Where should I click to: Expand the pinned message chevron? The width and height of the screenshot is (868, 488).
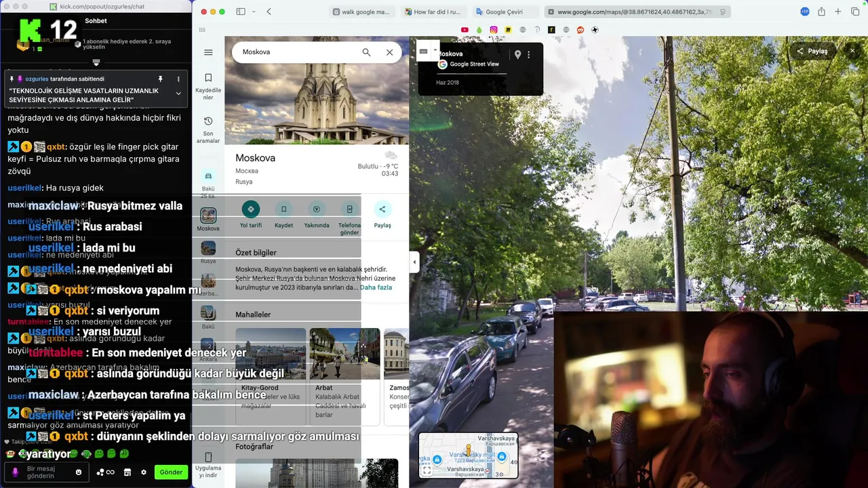[178, 94]
